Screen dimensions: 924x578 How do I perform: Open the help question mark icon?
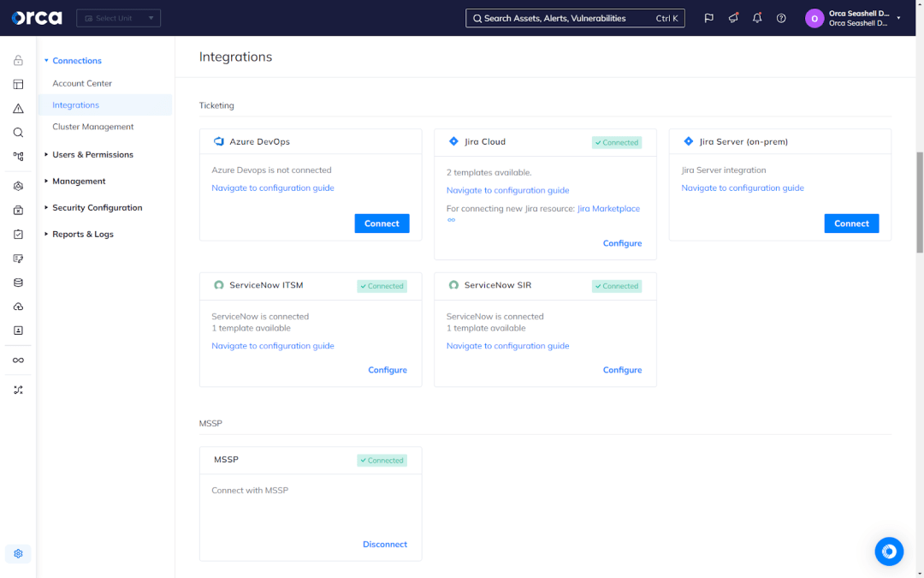pos(781,18)
